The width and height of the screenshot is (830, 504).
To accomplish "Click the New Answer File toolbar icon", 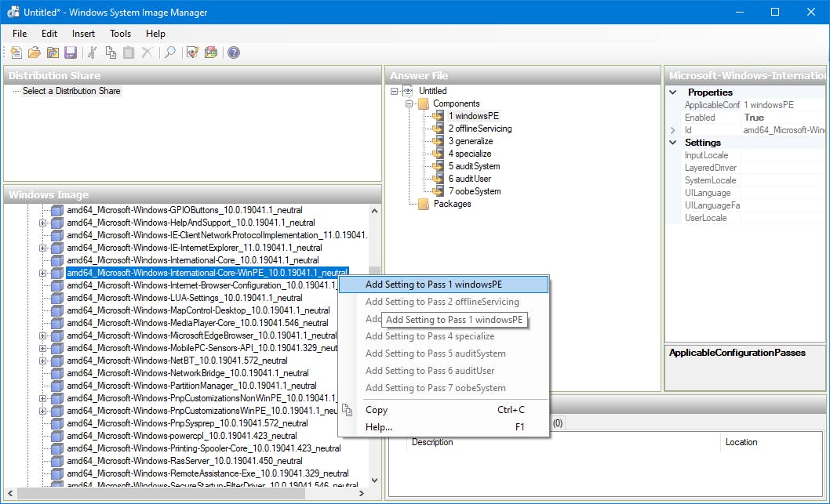I will click(x=16, y=53).
